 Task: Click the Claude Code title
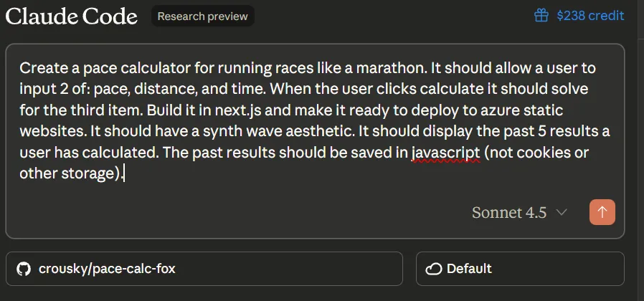pos(71,16)
